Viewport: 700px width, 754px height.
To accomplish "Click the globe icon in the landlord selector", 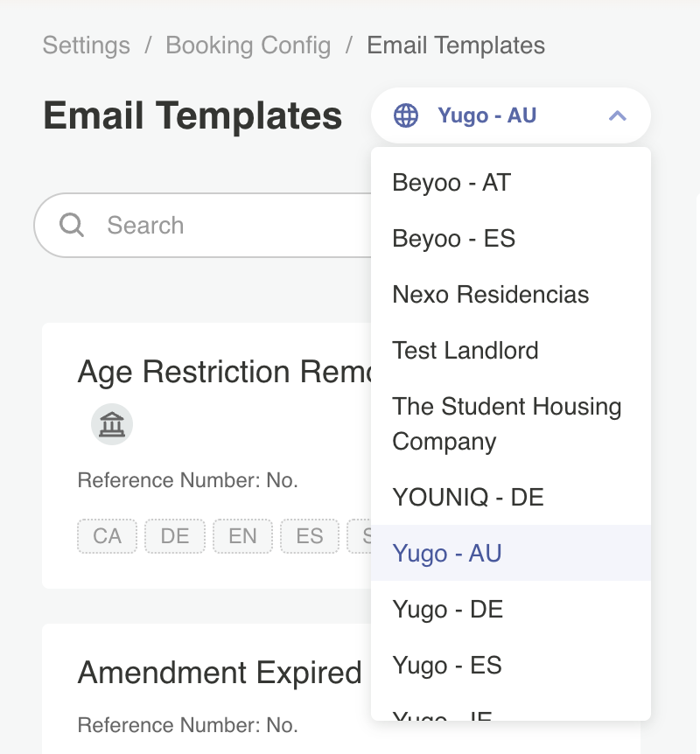I will 406,115.
